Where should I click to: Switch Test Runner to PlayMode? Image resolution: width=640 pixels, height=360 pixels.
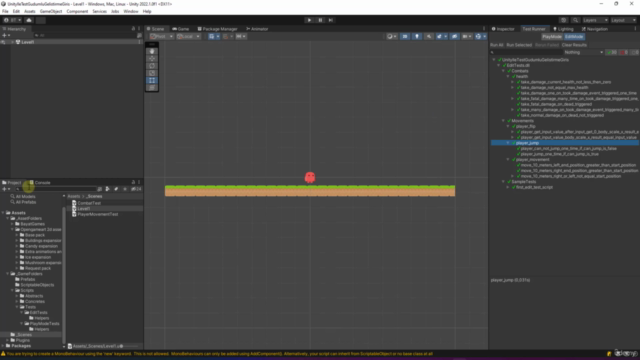pyautogui.click(x=552, y=36)
